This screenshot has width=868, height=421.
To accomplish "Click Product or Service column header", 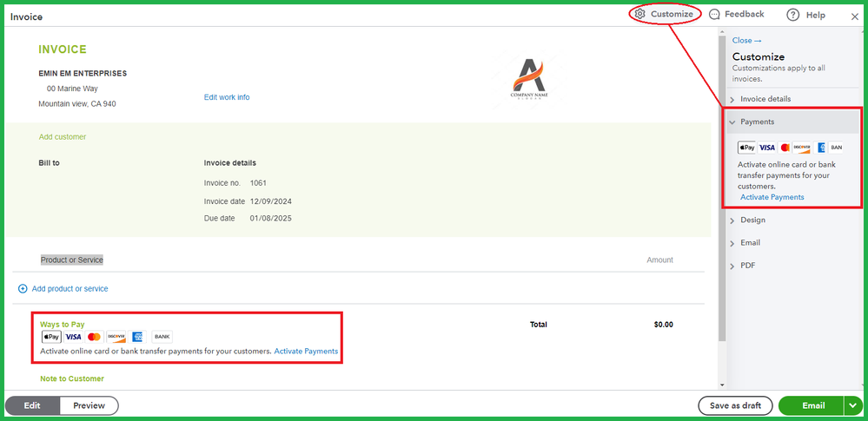I will 72,260.
